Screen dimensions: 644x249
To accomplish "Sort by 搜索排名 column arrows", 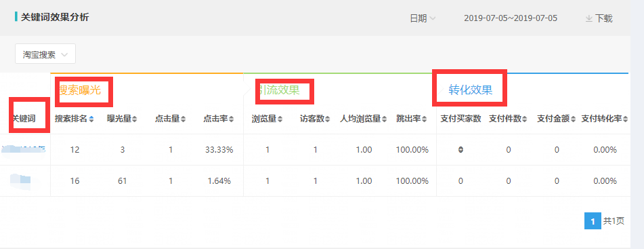I will pos(91,119).
